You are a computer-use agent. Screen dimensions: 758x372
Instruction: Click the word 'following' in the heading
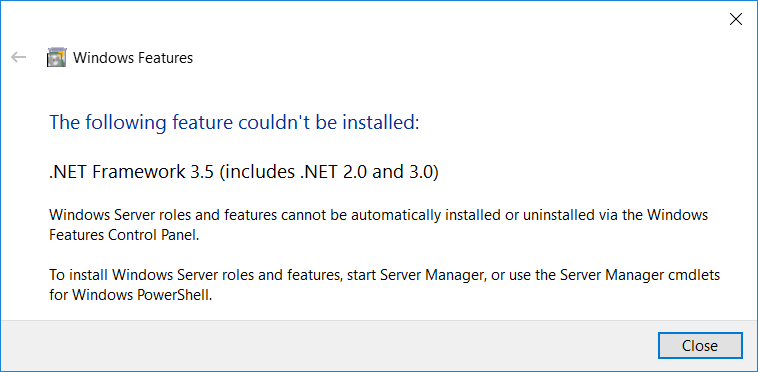pos(123,122)
